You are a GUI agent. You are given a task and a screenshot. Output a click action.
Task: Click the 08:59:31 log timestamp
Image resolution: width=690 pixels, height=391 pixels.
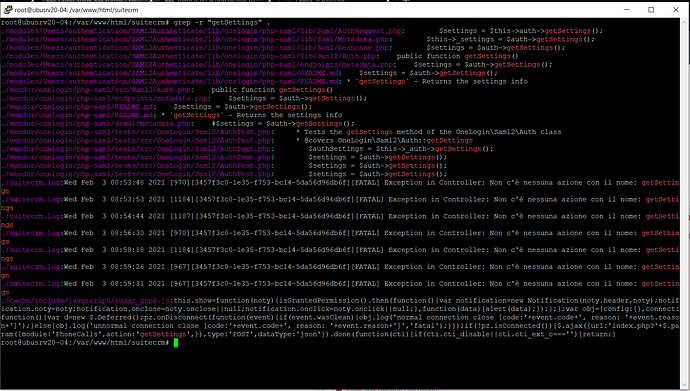(127, 284)
